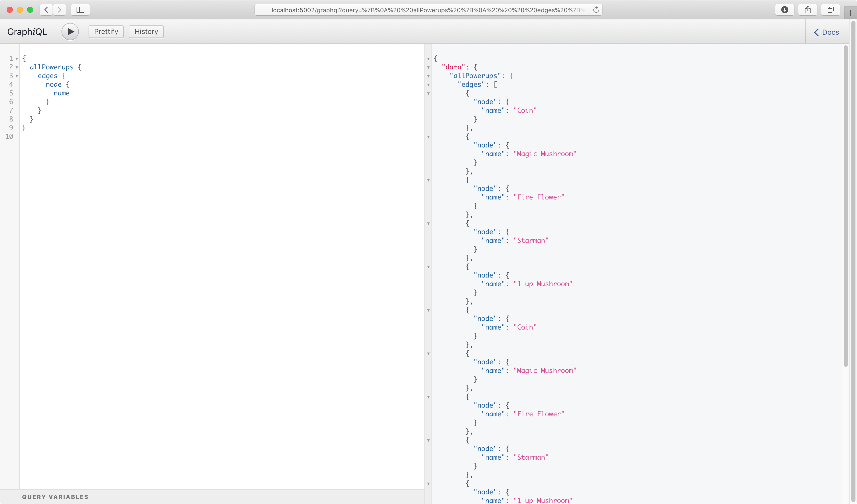
Task: Collapse line 1 fold arrow in query editor
Action: click(17, 59)
